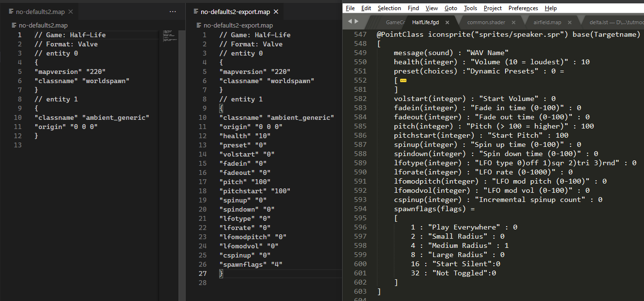This screenshot has width=644, height=301.
Task: Click "// Format: Valve" line in export editor
Action: pos(251,44)
